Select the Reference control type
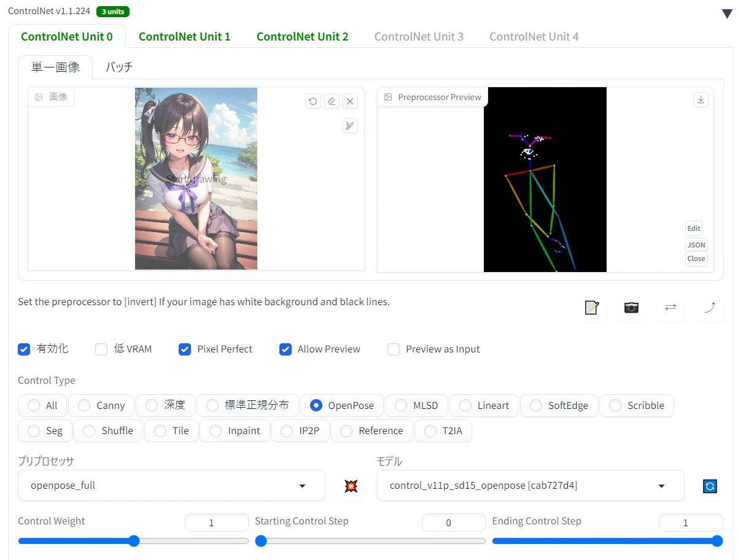 coord(371,430)
